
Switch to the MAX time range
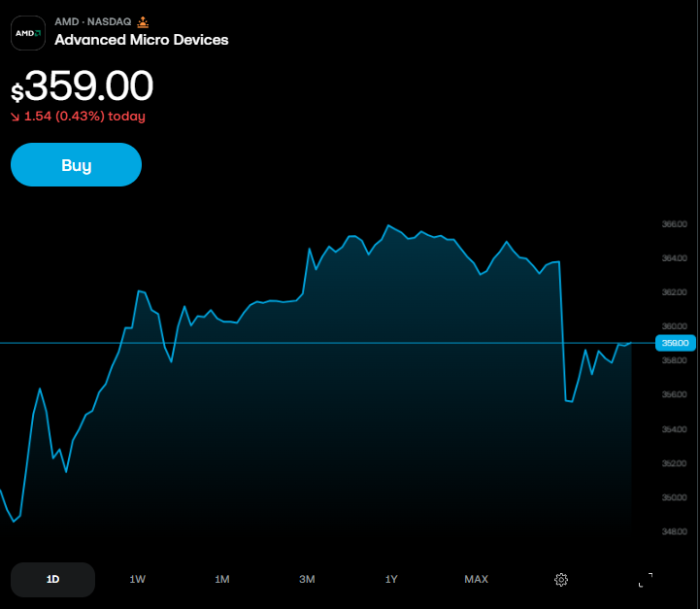[477, 580]
